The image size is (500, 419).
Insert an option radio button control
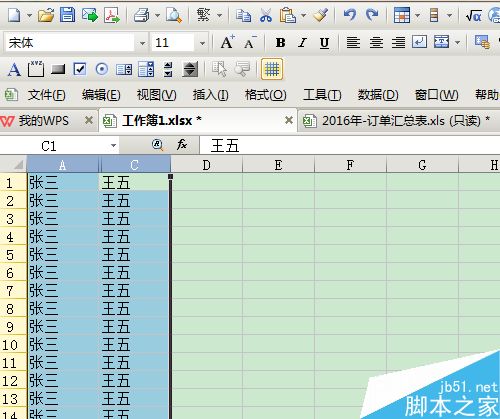(x=102, y=69)
